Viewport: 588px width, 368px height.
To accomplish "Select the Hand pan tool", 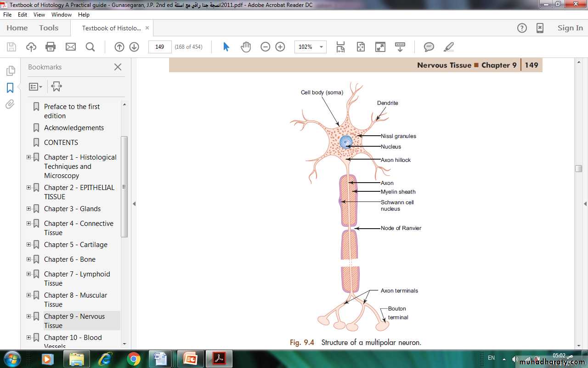I will point(246,47).
